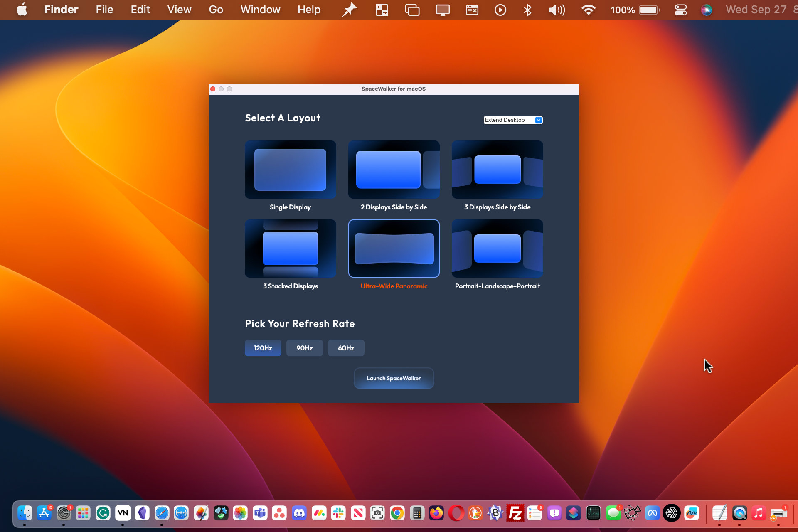Open Slack from the Dock

pyautogui.click(x=338, y=513)
